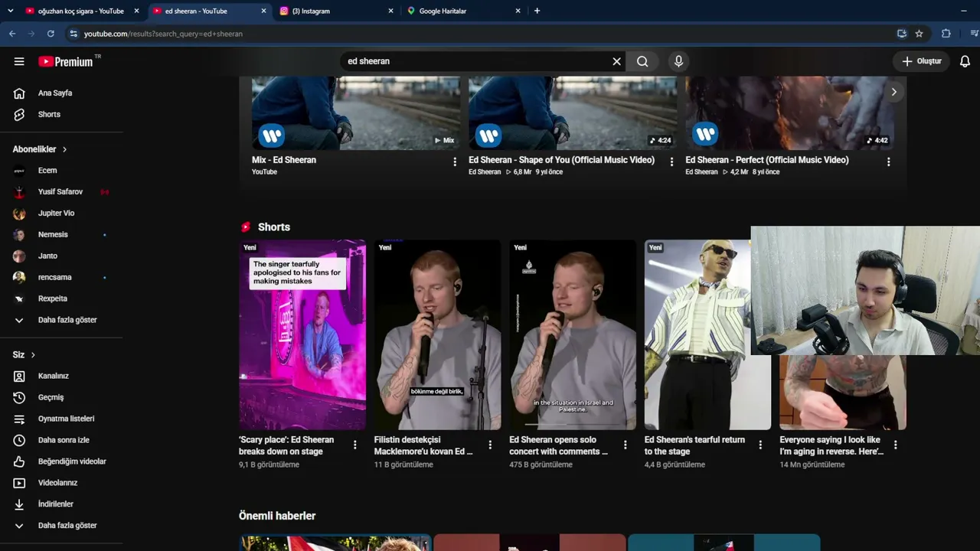
Task: Open the hamburger guide menu
Action: pos(19,61)
